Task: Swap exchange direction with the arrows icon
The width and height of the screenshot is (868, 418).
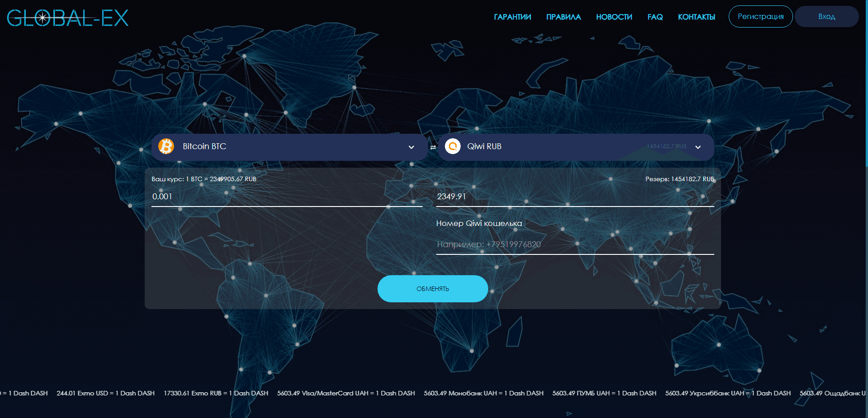Action: coord(432,147)
